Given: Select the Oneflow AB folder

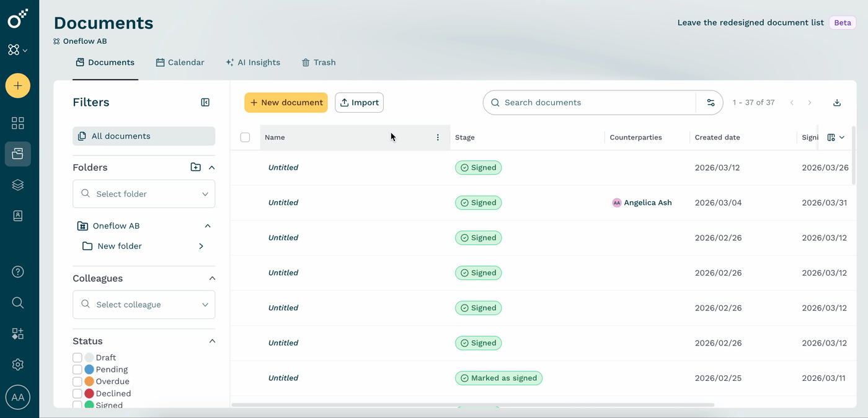Looking at the screenshot, I should pos(116,226).
